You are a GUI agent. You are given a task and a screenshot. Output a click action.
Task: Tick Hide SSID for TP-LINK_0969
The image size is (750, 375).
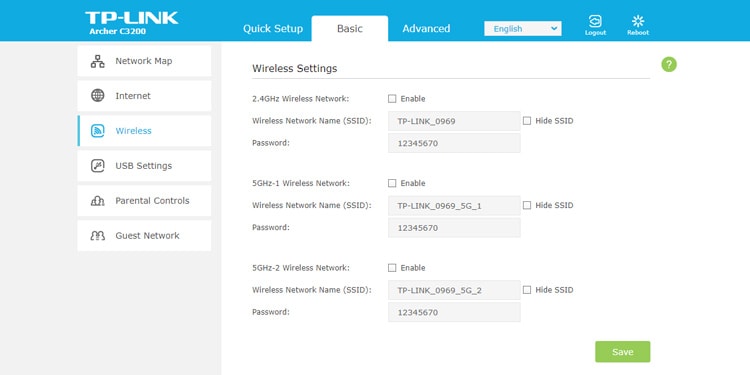click(x=527, y=121)
